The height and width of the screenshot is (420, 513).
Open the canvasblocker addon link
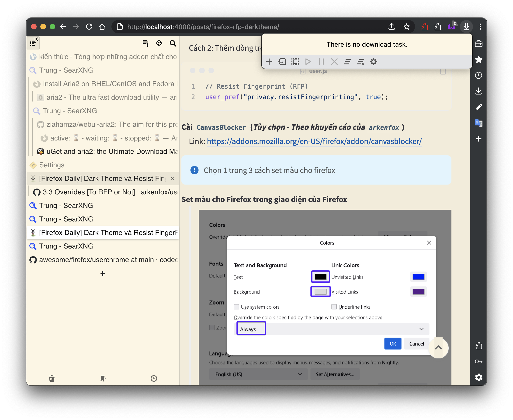click(x=314, y=141)
